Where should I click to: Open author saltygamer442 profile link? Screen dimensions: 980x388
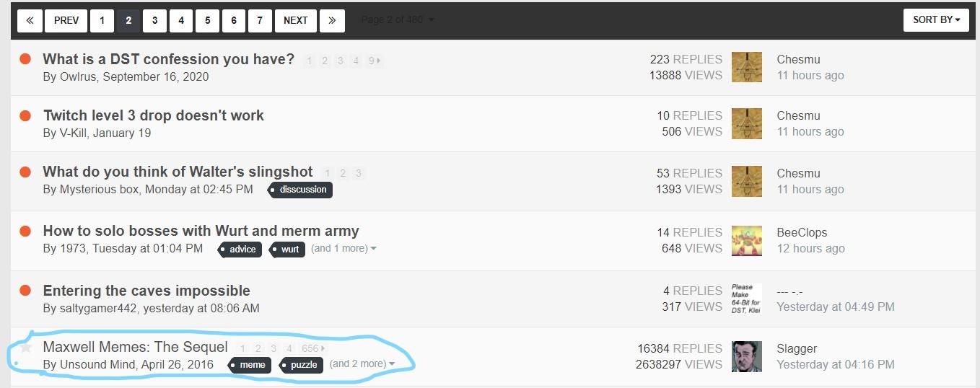98,308
